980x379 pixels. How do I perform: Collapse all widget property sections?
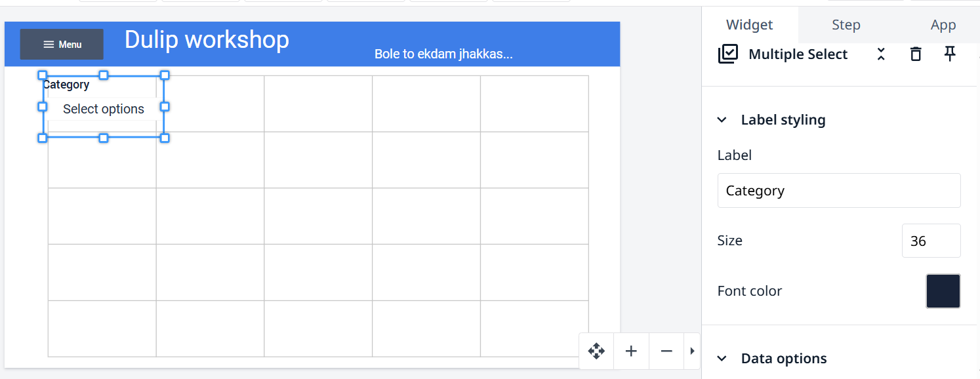tap(881, 54)
